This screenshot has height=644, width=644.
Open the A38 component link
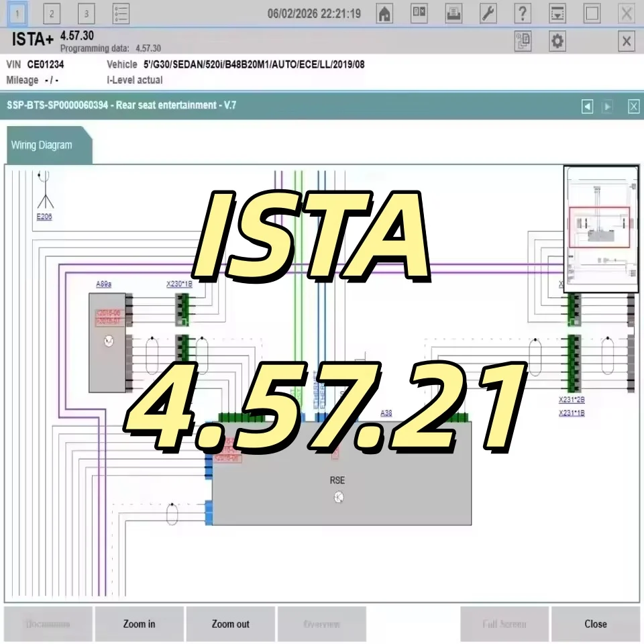386,413
